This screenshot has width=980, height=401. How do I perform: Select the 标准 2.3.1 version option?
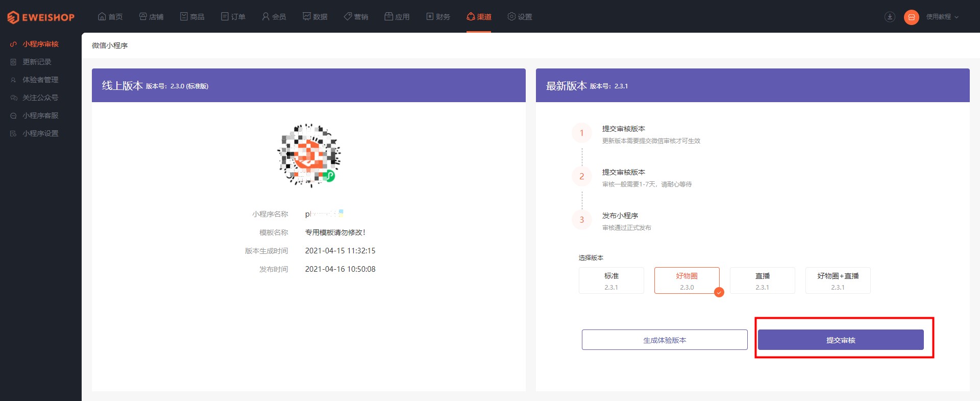point(611,280)
